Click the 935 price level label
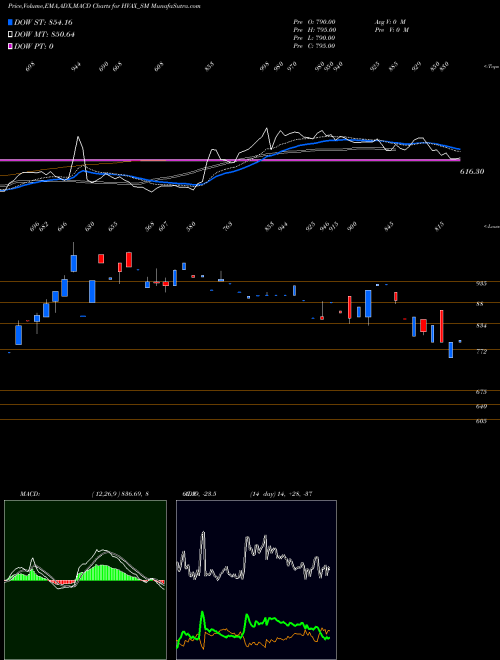 (x=481, y=284)
